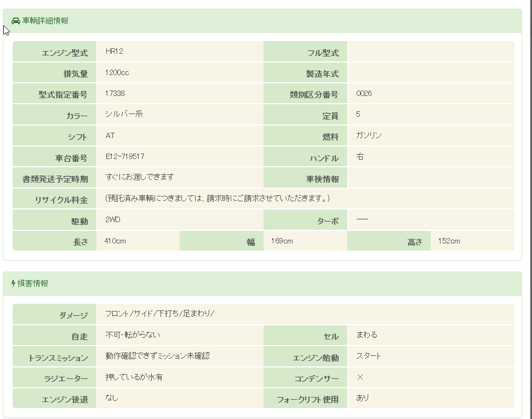Click the color value シルバー系
Screen dimensions: 532x419
(x=124, y=114)
